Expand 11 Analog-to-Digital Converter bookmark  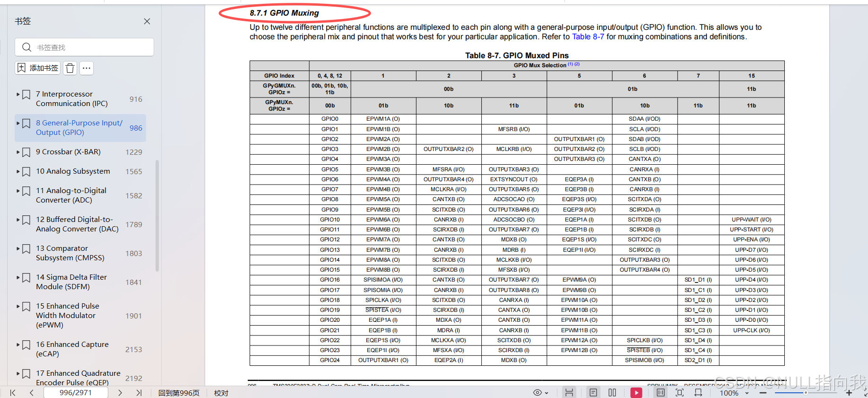(18, 191)
